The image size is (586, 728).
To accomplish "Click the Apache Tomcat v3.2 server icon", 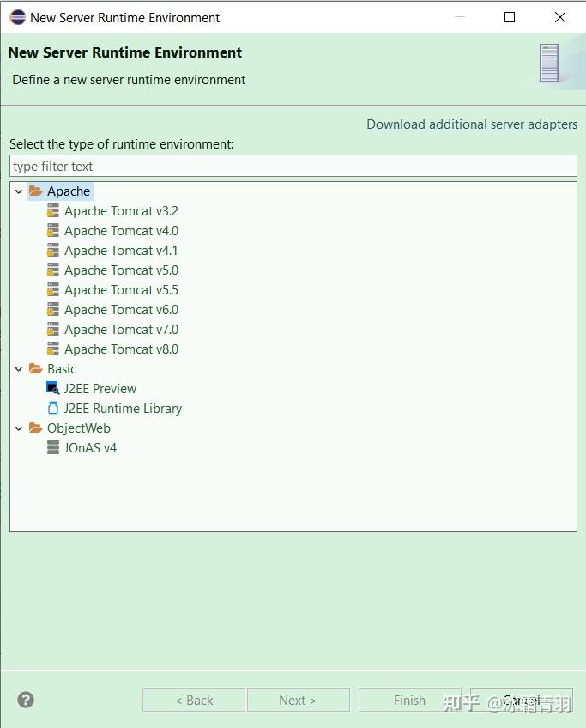I will point(53,211).
